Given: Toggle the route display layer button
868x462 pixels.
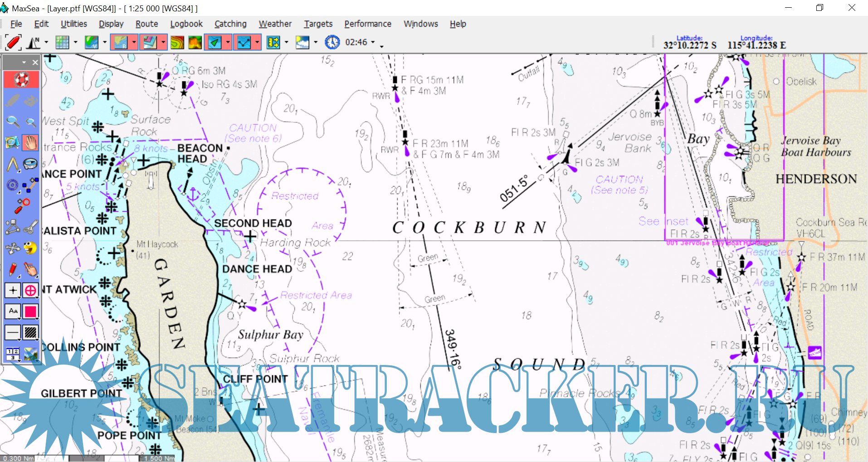Looking at the screenshot, I should pyautogui.click(x=244, y=43).
